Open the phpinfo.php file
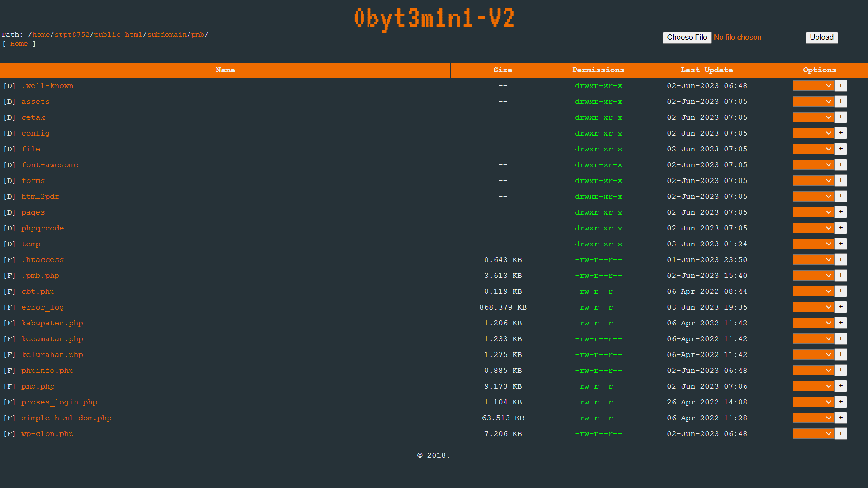Viewport: 868px width, 488px height. [47, 371]
